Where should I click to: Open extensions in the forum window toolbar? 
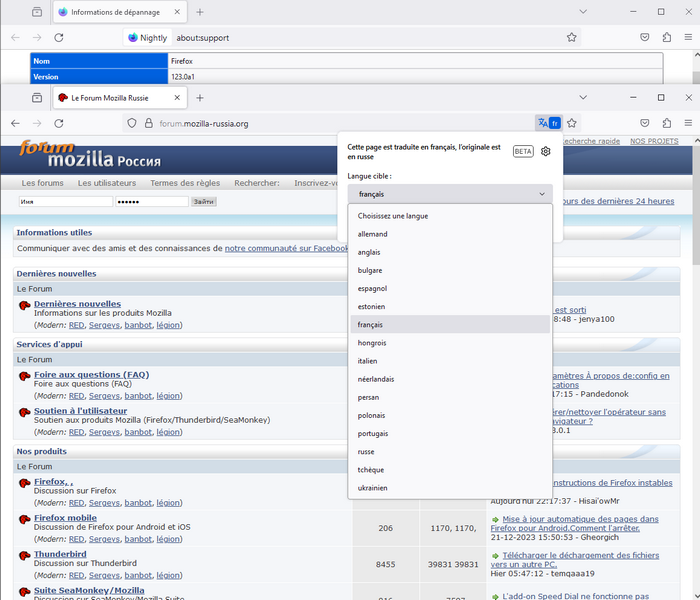(x=667, y=123)
